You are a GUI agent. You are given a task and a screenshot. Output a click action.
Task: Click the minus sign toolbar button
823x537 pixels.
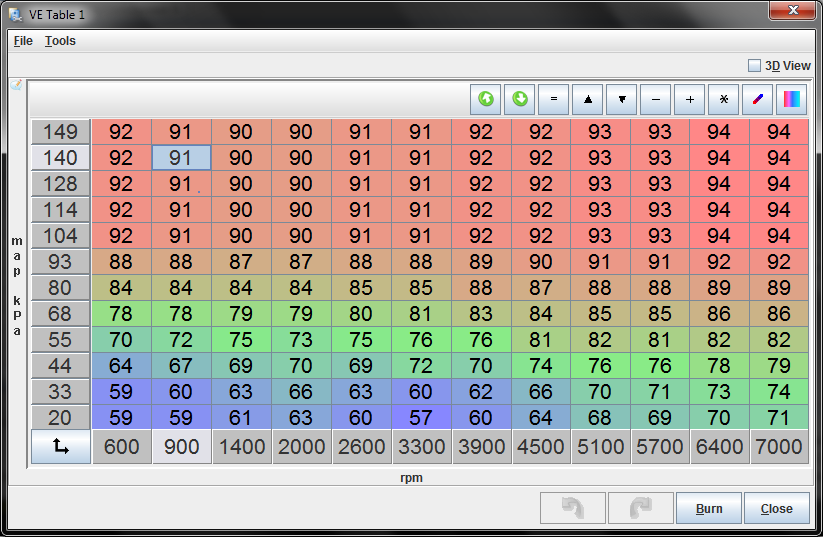tap(656, 100)
